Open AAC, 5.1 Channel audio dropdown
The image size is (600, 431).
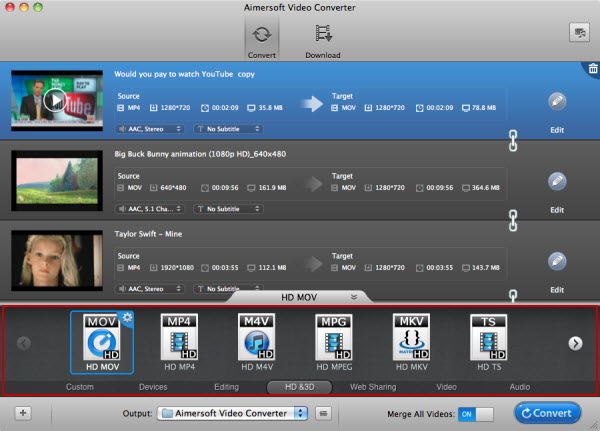coord(151,208)
